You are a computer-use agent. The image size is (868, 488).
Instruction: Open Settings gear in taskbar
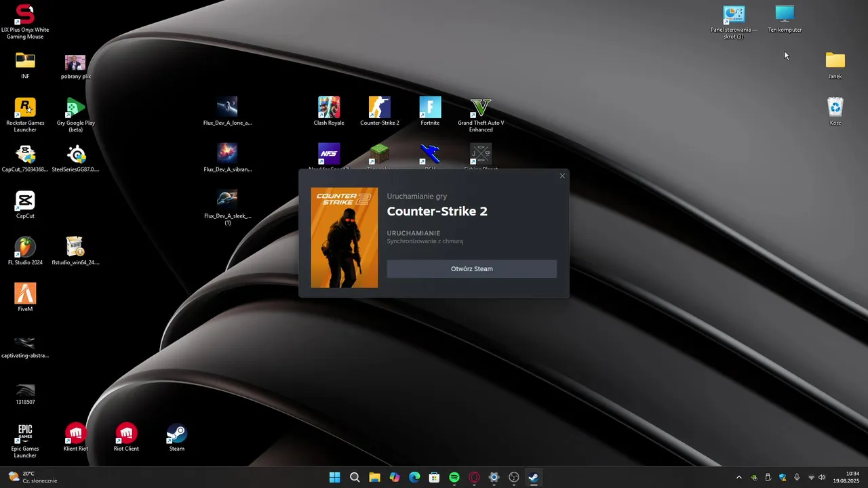coord(494,477)
